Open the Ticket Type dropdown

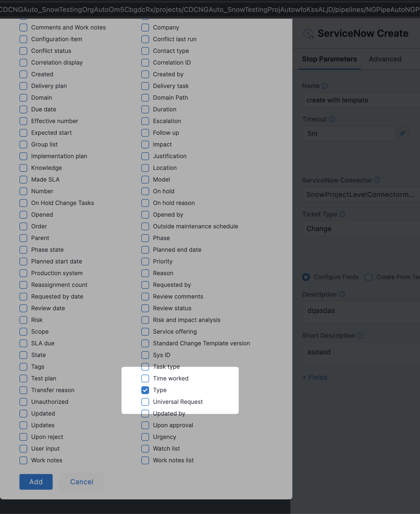click(x=361, y=229)
